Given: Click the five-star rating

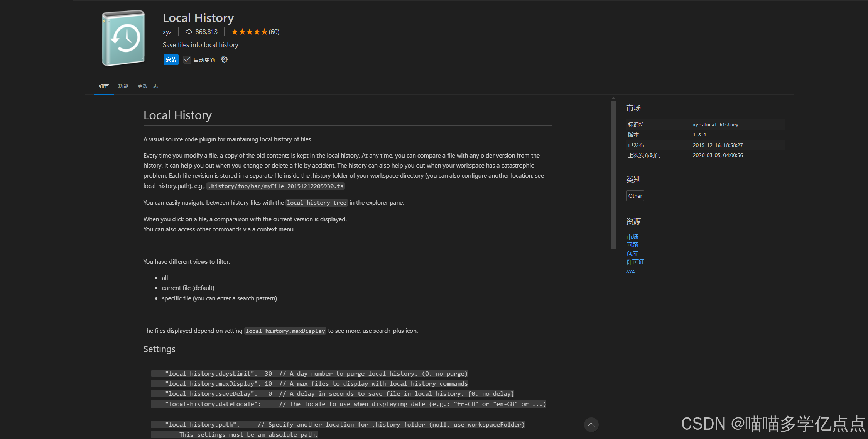Looking at the screenshot, I should click(249, 32).
